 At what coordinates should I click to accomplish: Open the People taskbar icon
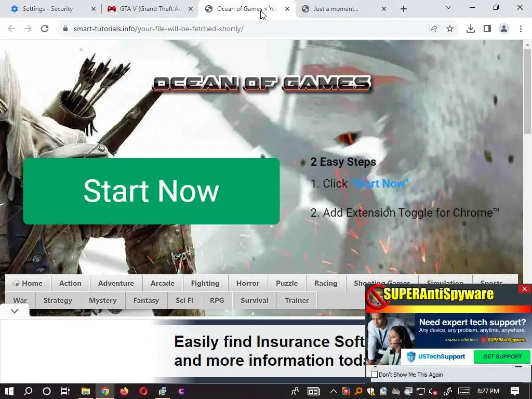click(x=295, y=391)
